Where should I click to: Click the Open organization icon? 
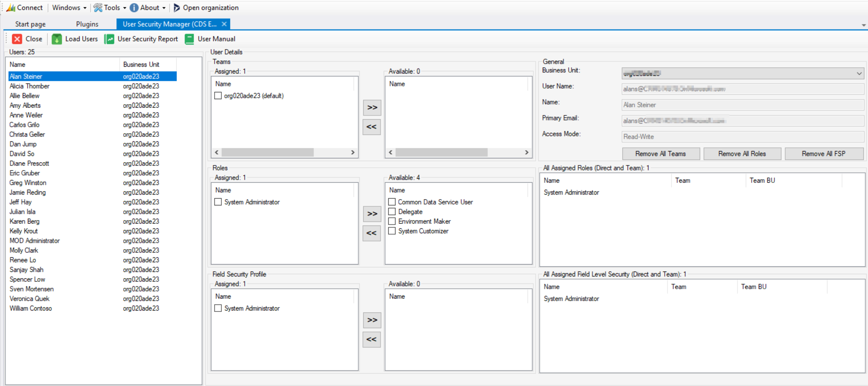click(x=177, y=8)
